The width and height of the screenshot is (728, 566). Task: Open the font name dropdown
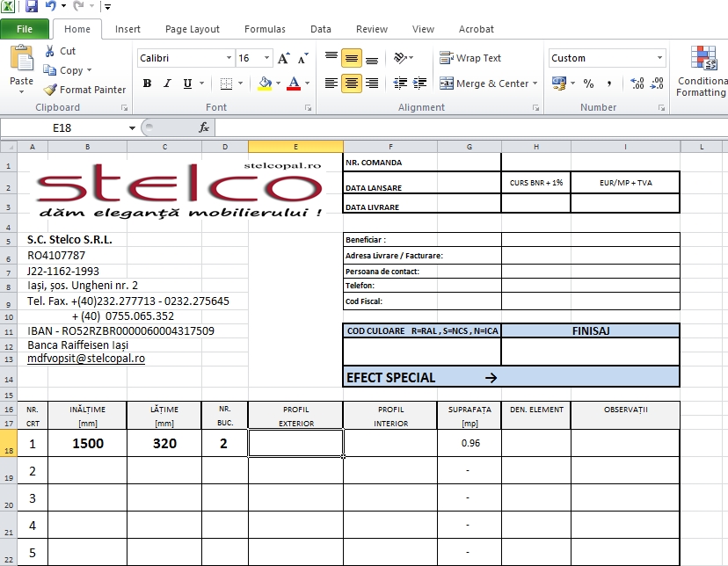click(x=229, y=58)
